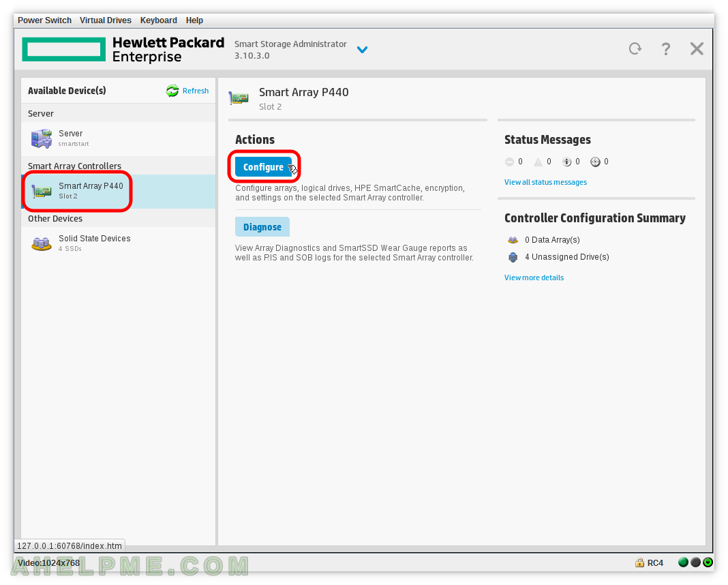Click the Server computer icon
Image resolution: width=728 pixels, height=585 pixels.
tap(42, 139)
